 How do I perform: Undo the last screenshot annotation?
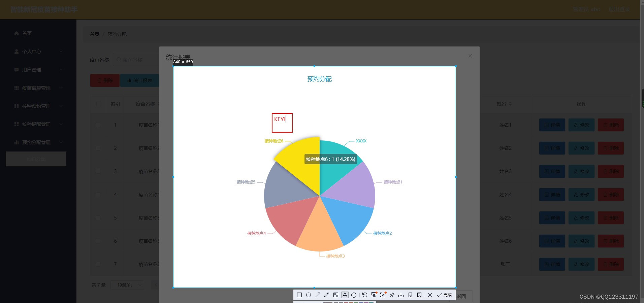point(364,295)
